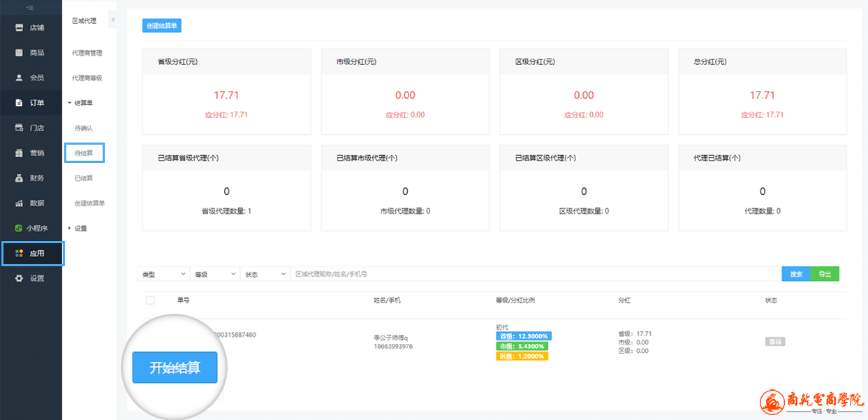868x420 pixels.
Task: Go to 会员 via its sidebar icon
Action: [x=20, y=78]
